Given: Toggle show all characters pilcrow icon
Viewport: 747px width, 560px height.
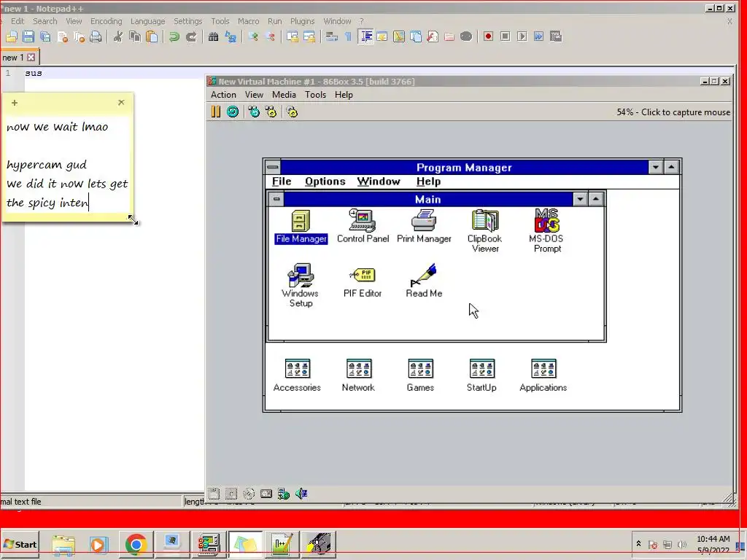Looking at the screenshot, I should tap(348, 36).
